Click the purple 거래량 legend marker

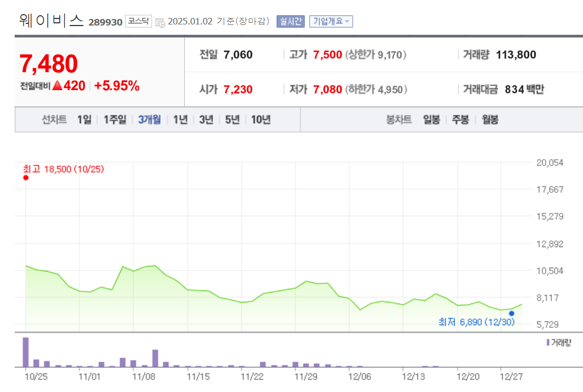click(548, 343)
